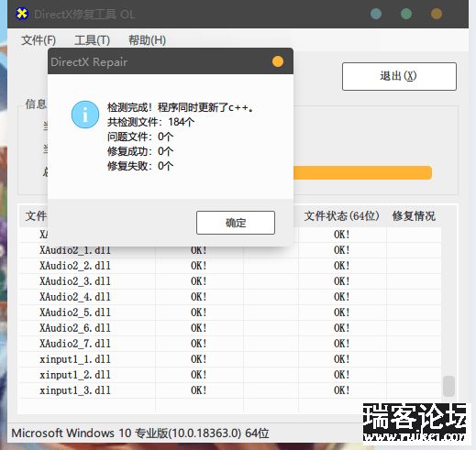Select the XAudio2_1.dll row
476x450 pixels.
pos(230,250)
